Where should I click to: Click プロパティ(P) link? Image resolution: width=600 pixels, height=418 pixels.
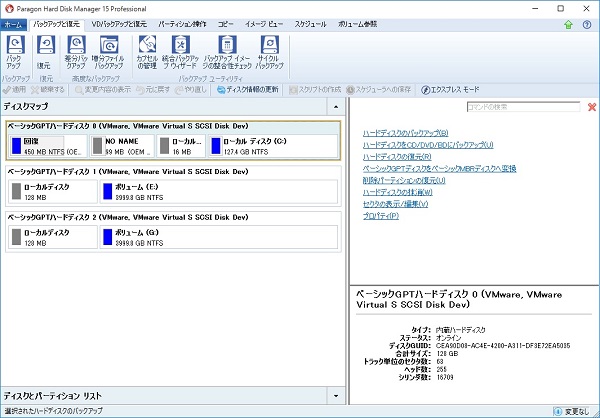[381, 216]
